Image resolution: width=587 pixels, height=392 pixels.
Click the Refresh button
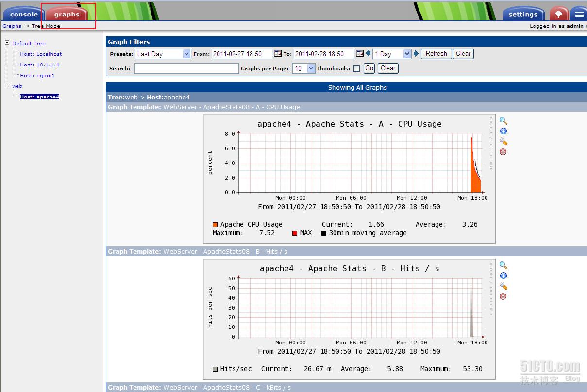(x=436, y=54)
